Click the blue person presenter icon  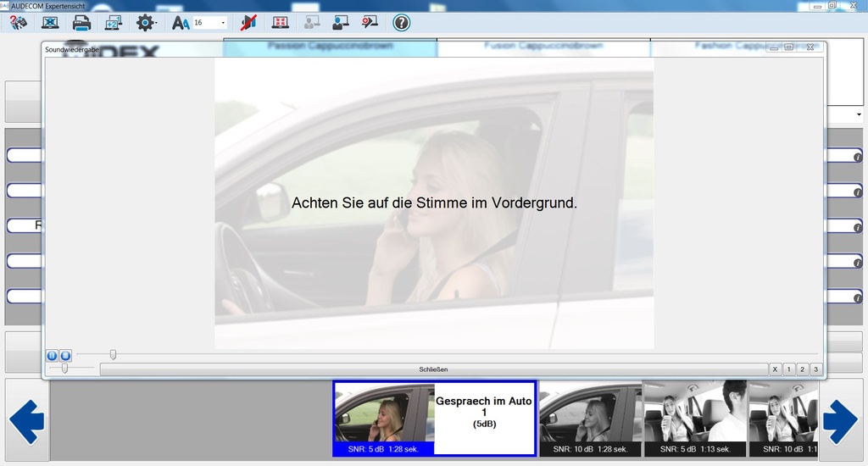[x=341, y=23]
